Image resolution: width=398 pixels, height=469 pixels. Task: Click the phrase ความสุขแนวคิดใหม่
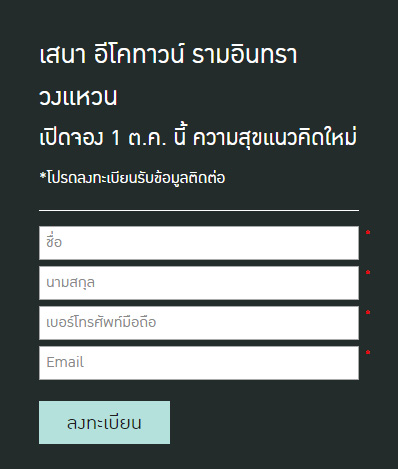[x=275, y=137]
